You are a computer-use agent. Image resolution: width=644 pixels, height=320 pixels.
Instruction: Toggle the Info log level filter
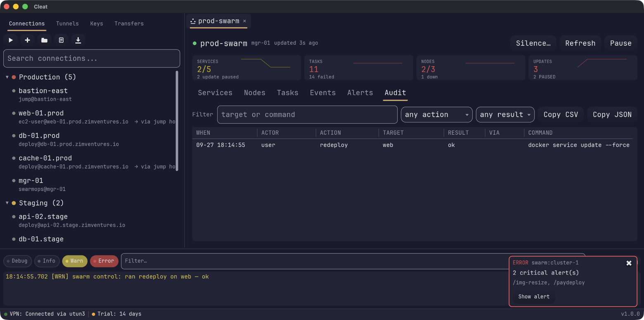[46, 261]
